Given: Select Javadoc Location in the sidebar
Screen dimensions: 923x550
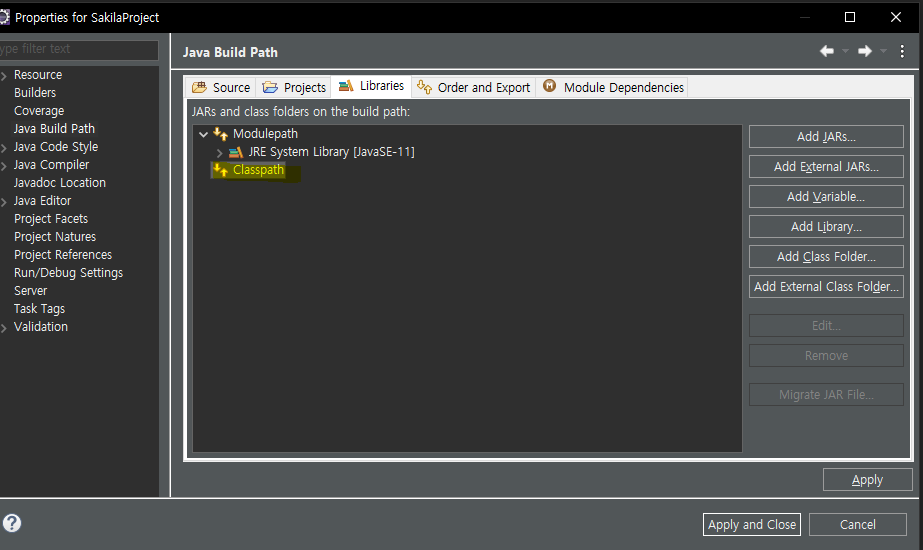Looking at the screenshot, I should coord(59,183).
